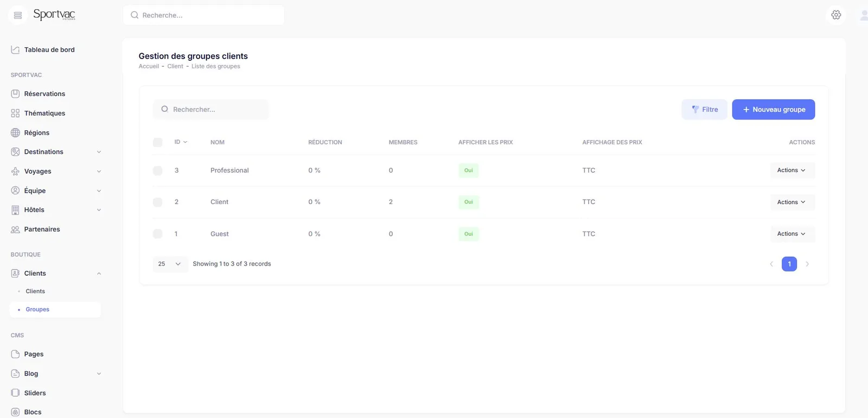Click the Partenaires people icon
Screen dimensions: 868x418
pyautogui.click(x=15, y=230)
